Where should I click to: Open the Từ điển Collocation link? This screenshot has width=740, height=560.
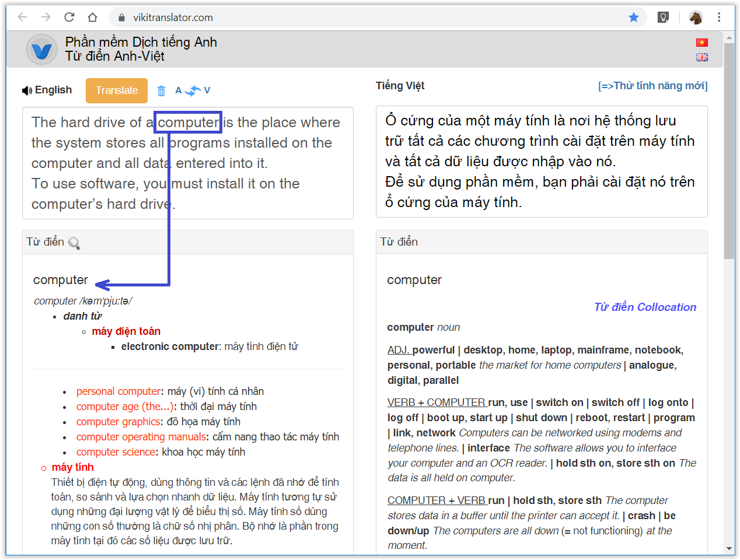tap(645, 307)
